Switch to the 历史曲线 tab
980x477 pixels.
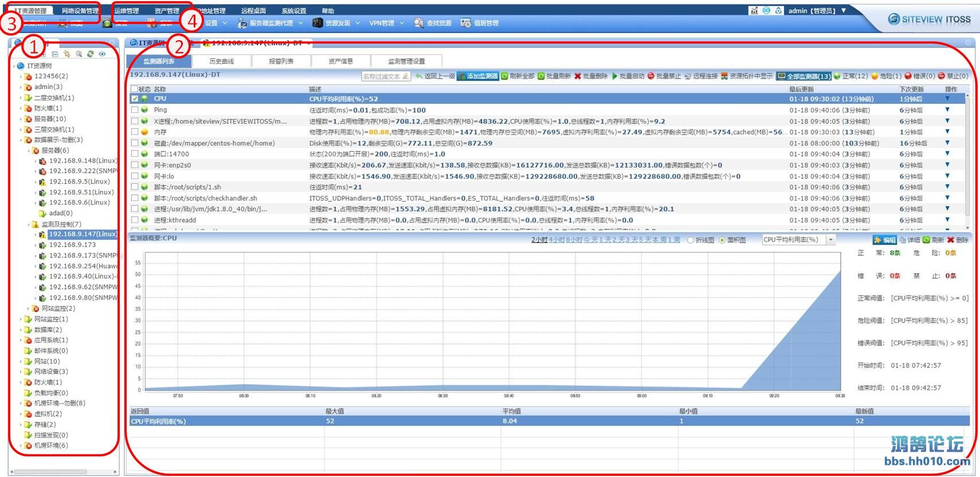pyautogui.click(x=222, y=61)
